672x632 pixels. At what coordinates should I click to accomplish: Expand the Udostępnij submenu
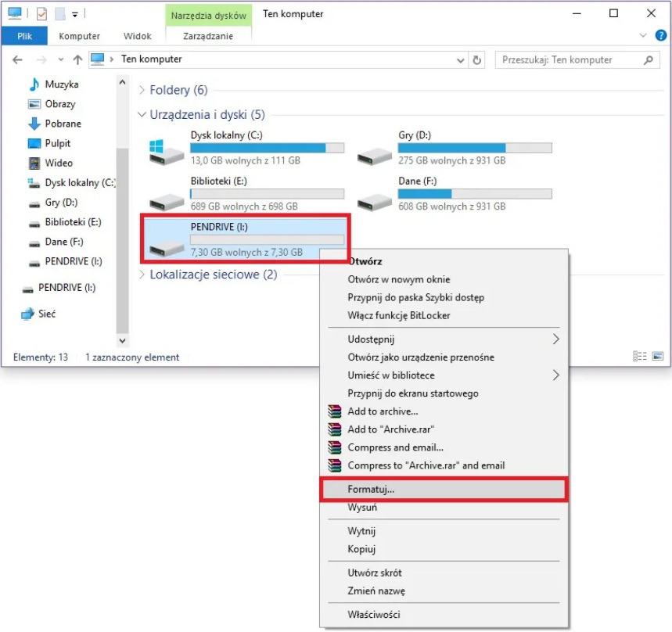pyautogui.click(x=556, y=339)
